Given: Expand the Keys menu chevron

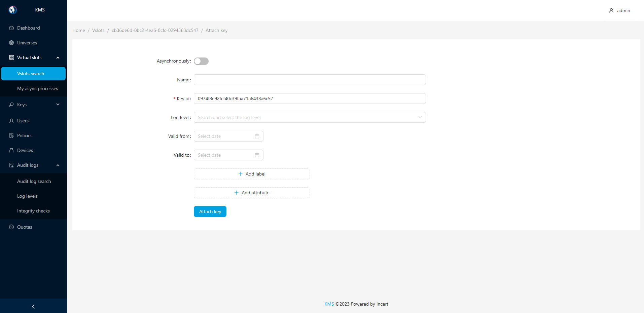Looking at the screenshot, I should pyautogui.click(x=58, y=105).
